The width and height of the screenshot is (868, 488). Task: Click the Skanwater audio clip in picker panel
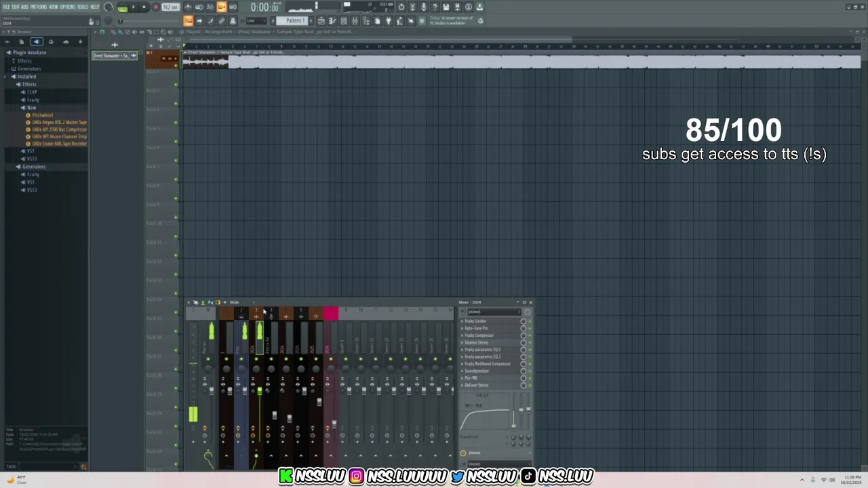[x=115, y=56]
